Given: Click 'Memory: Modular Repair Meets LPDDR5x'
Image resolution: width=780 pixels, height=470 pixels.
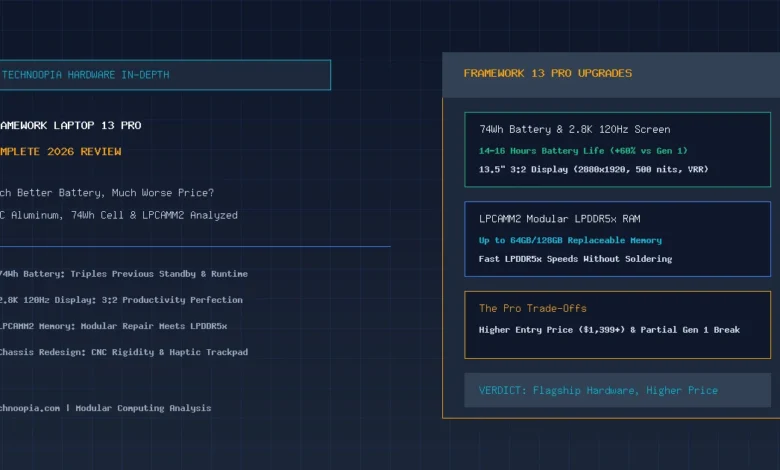Looking at the screenshot, I should point(133,326).
